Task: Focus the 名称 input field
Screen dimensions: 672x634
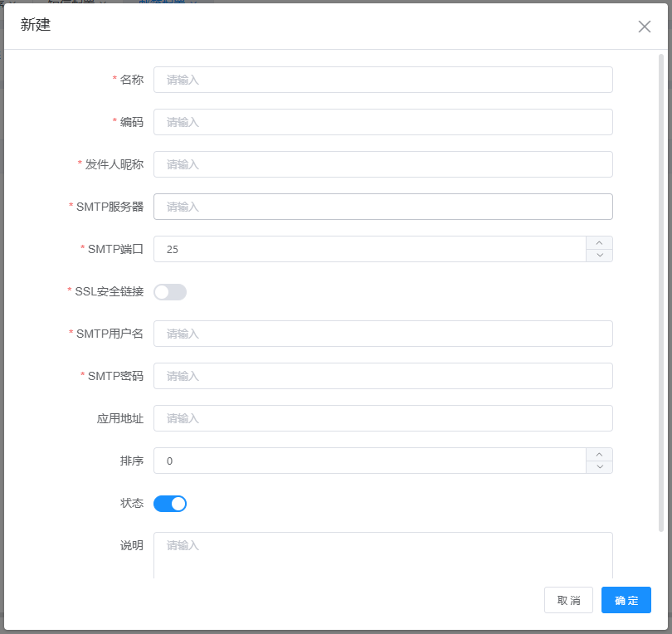Action: (x=382, y=80)
